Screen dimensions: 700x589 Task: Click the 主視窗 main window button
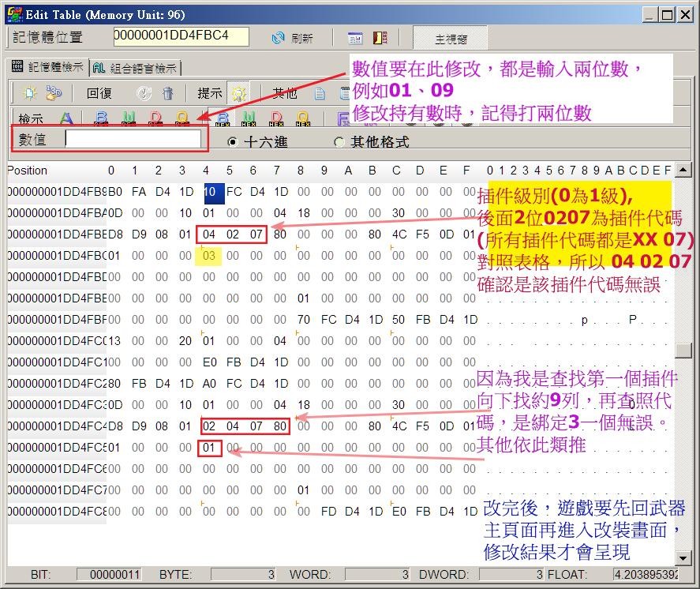pos(451,38)
